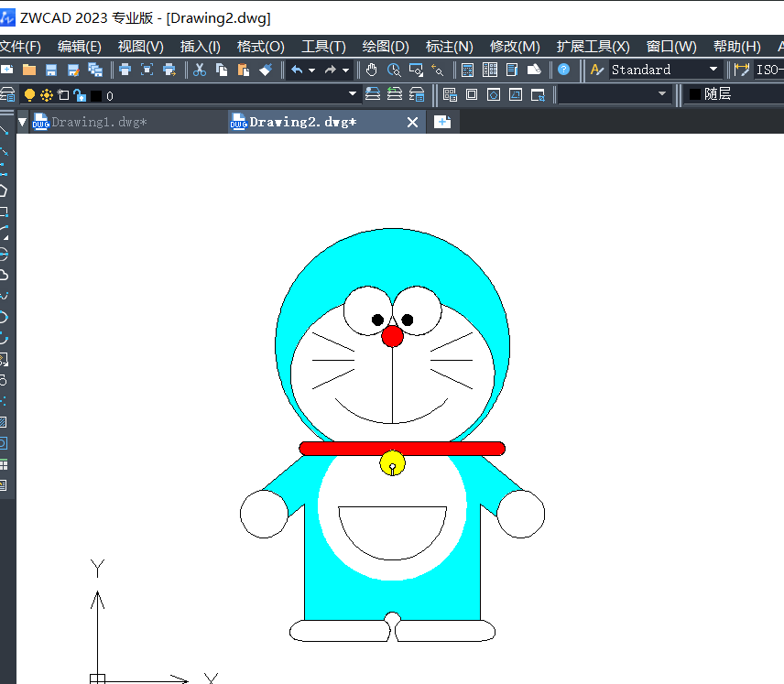Undo the last action with the blue arrow
784x684 pixels.
tap(297, 70)
